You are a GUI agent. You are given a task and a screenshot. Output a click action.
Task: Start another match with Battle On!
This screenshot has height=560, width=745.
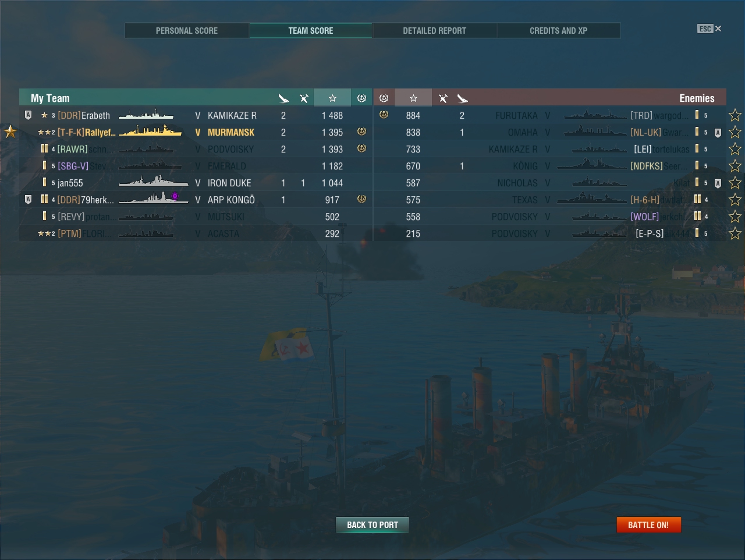pos(648,524)
